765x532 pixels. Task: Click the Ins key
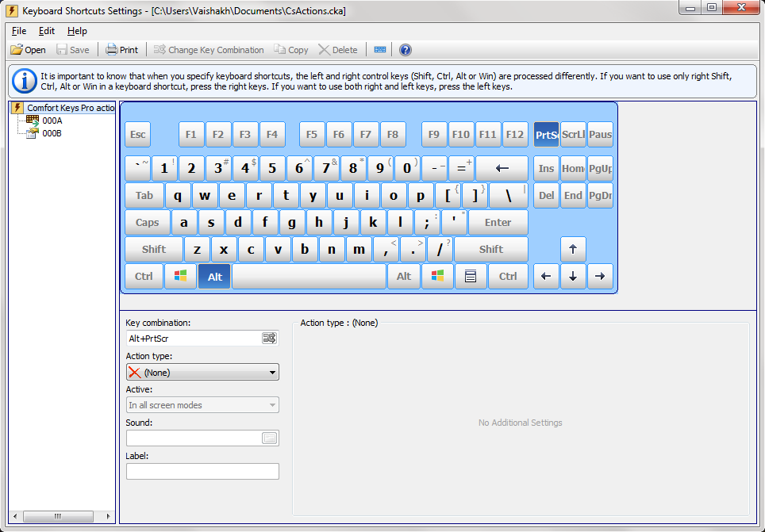(546, 169)
